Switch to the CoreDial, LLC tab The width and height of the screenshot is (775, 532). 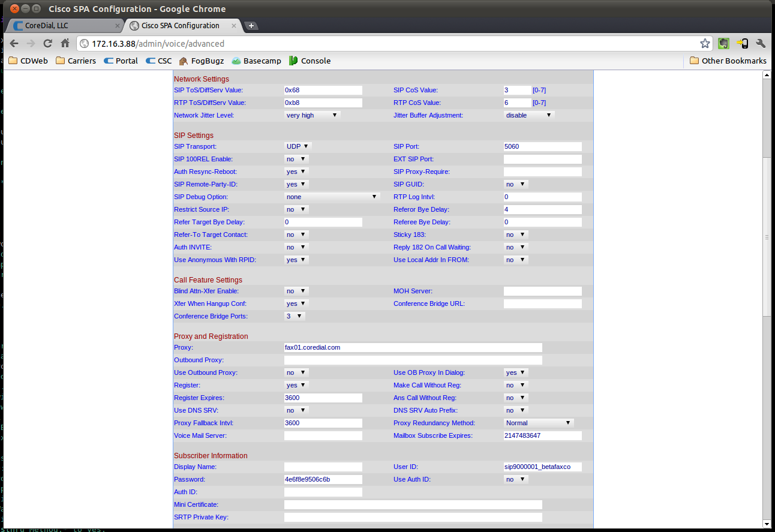click(66, 26)
